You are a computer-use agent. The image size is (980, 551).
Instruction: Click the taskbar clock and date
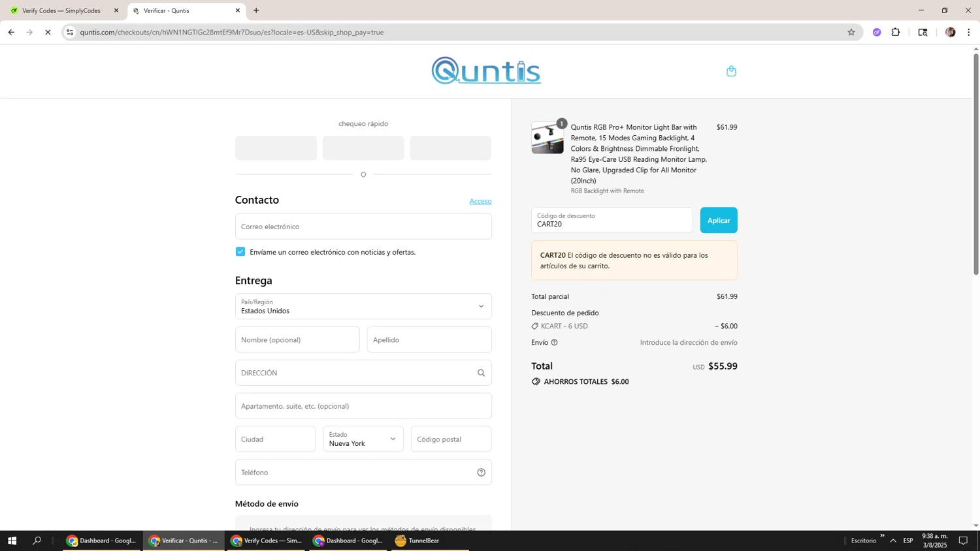coord(934,541)
